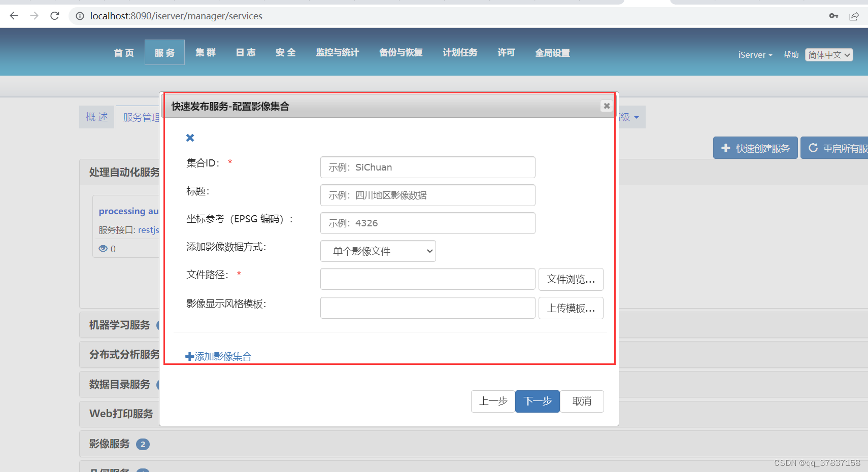
Task: Click the 重启所有服务 button
Action: click(x=834, y=148)
